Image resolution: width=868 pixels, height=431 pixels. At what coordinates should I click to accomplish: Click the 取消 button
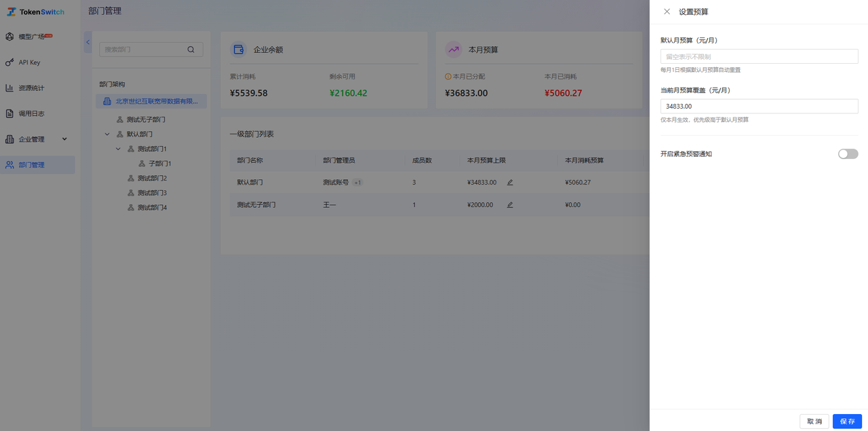tap(814, 421)
